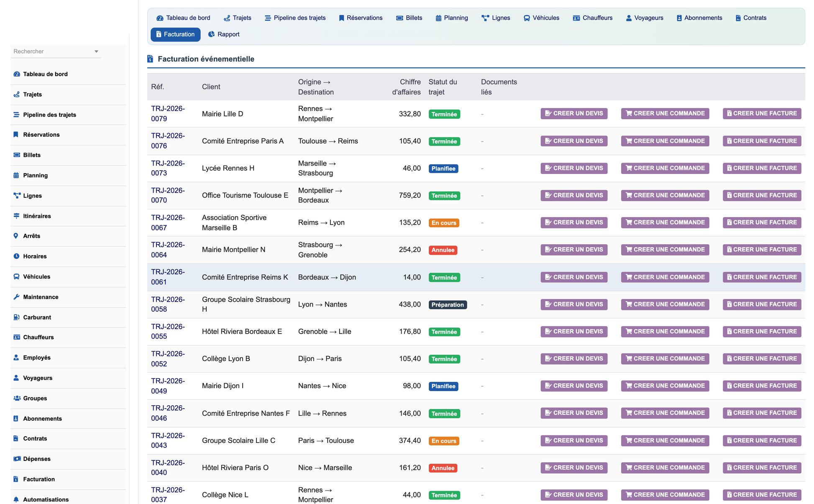This screenshot has height=504, width=814.
Task: Create a devis for Collège Lyon B
Action: (574, 359)
